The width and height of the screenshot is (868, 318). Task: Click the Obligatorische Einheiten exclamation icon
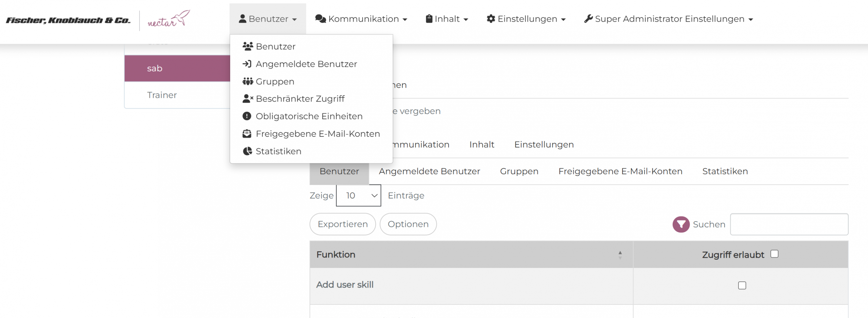click(247, 116)
